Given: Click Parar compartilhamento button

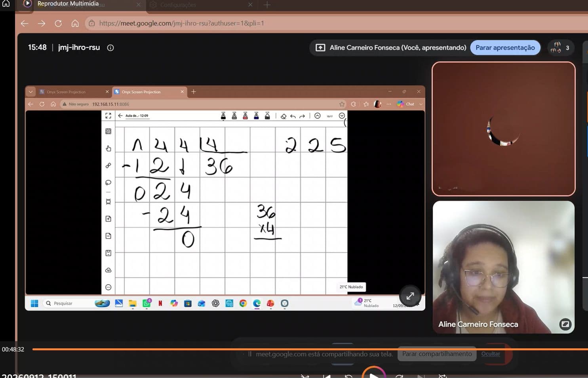Looking at the screenshot, I should [x=437, y=354].
